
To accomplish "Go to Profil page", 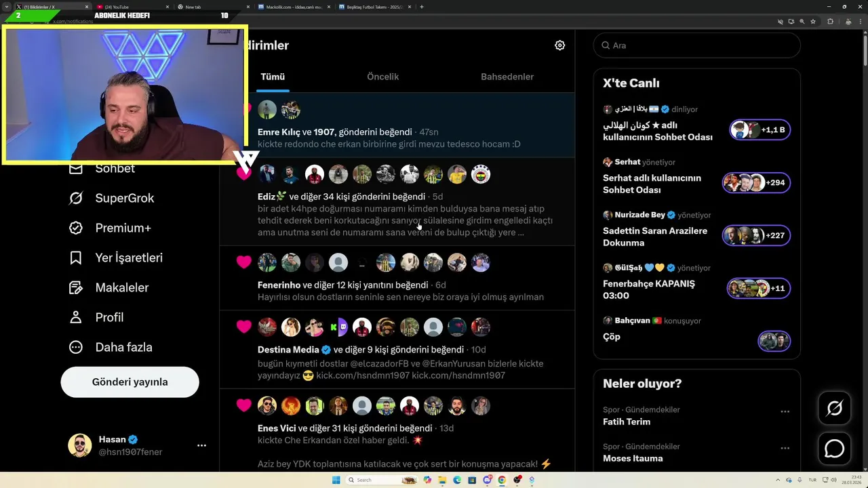I will click(96, 317).
